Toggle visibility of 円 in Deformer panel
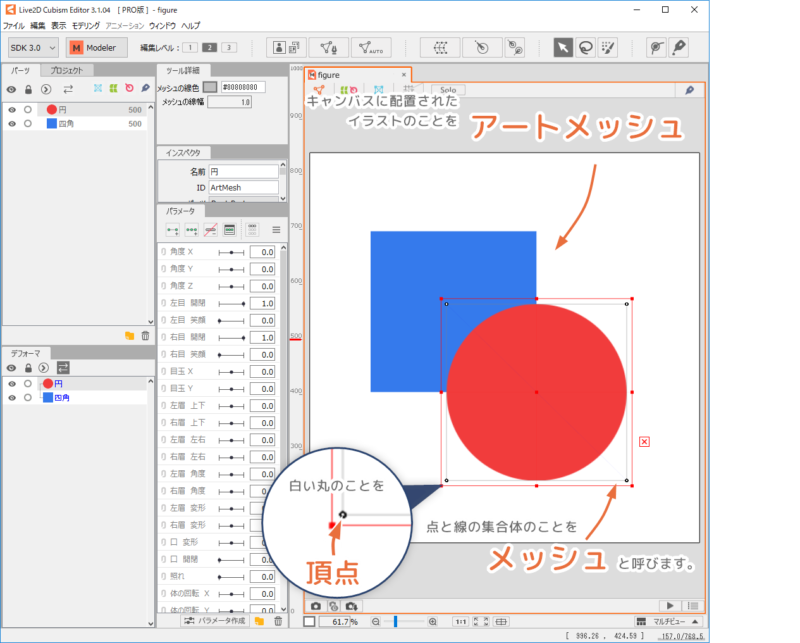800x643 pixels. pyautogui.click(x=12, y=384)
